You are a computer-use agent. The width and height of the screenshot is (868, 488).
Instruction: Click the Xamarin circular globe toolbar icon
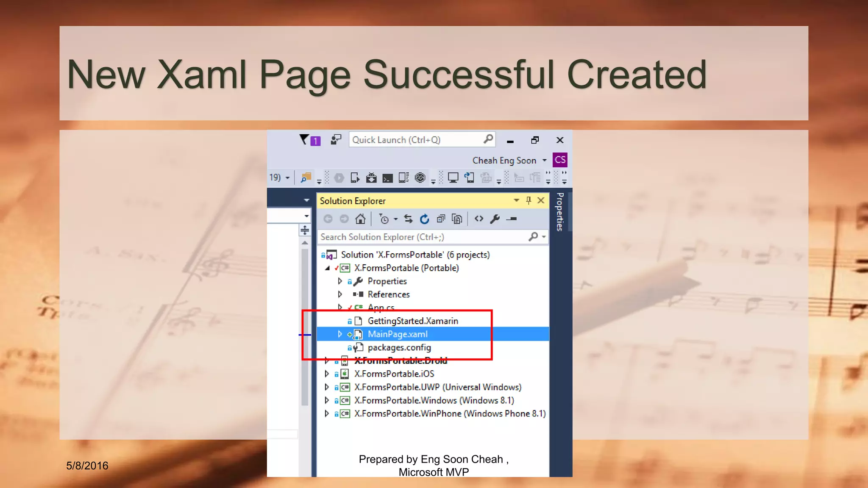pos(420,178)
